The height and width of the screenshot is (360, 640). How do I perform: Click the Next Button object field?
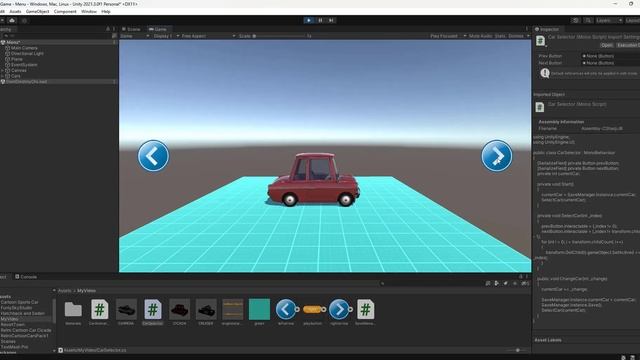coord(611,63)
